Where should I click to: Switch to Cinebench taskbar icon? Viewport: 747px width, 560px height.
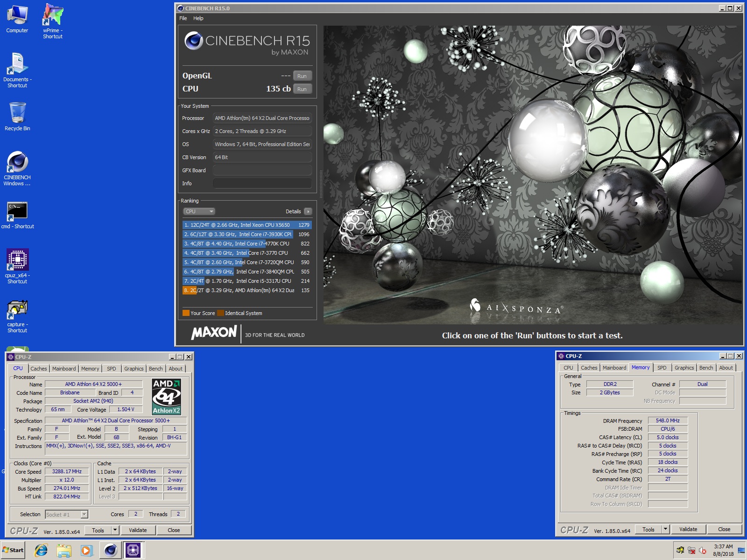pyautogui.click(x=110, y=551)
